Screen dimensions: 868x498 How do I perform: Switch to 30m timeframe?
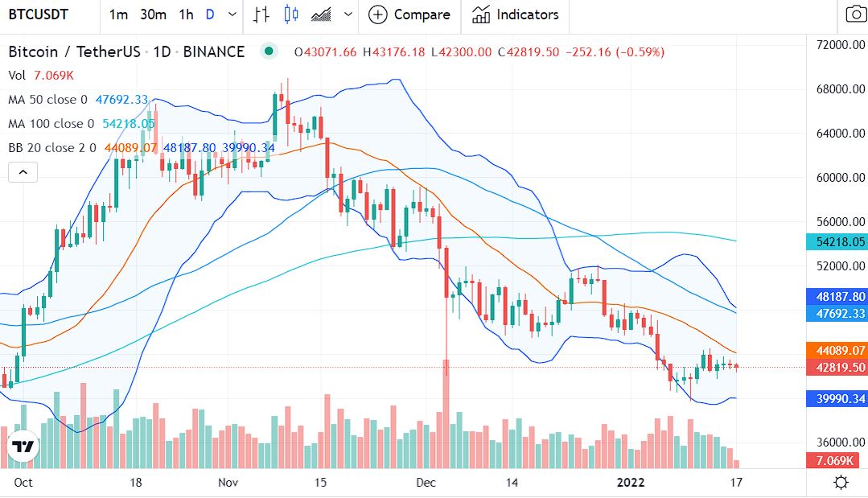[x=153, y=14]
